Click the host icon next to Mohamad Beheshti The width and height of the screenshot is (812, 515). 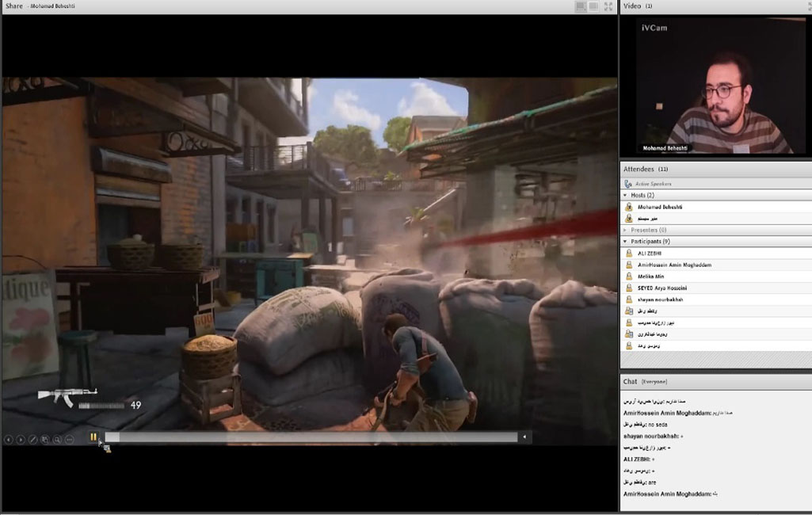tap(629, 207)
